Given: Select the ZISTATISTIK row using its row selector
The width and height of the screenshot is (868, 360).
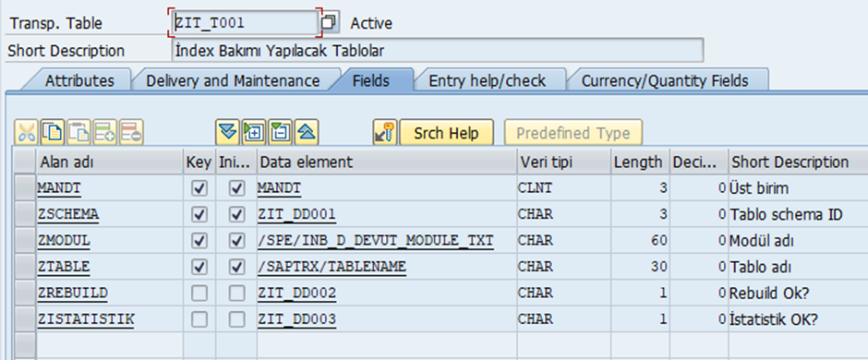Looking at the screenshot, I should [24, 319].
